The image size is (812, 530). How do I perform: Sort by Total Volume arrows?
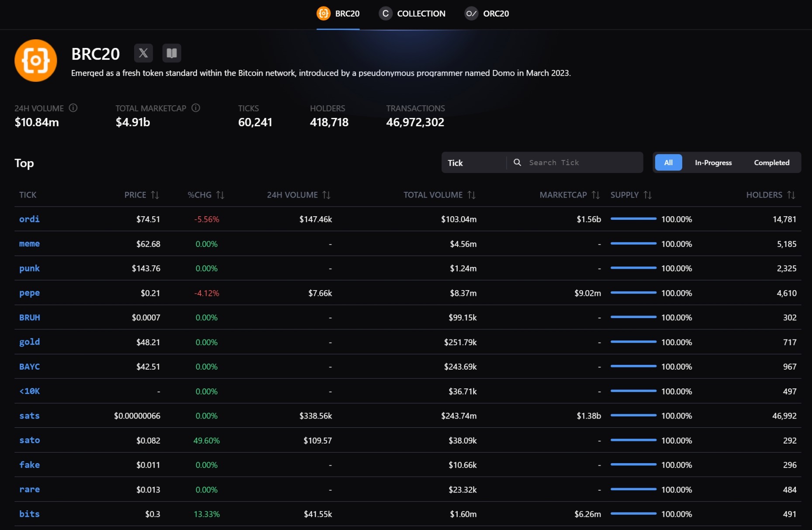[471, 195]
